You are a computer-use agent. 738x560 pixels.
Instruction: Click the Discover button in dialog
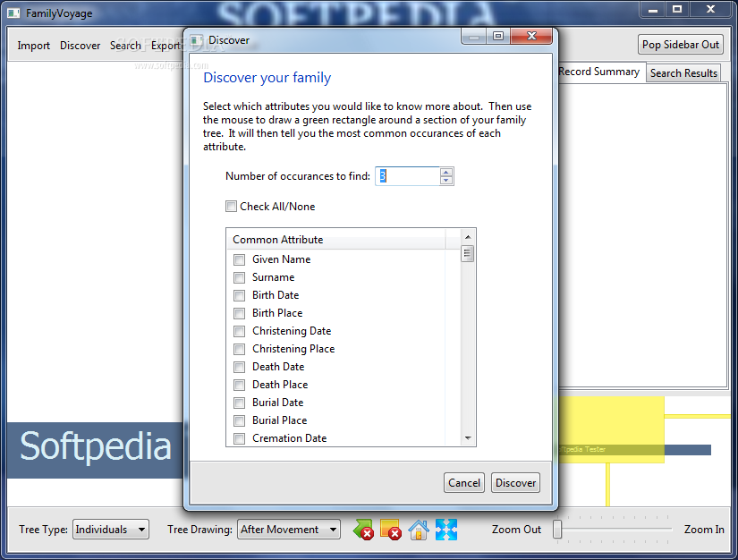515,483
